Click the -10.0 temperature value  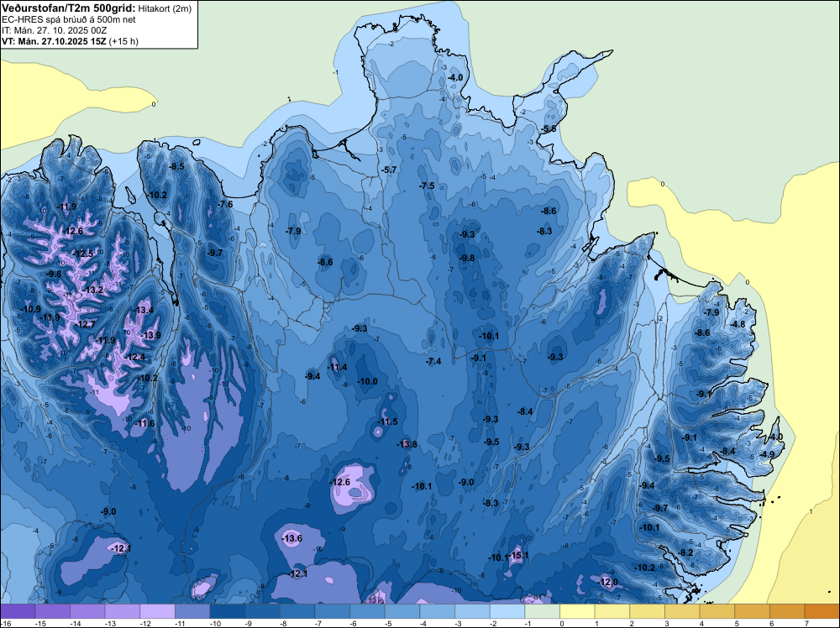367,381
